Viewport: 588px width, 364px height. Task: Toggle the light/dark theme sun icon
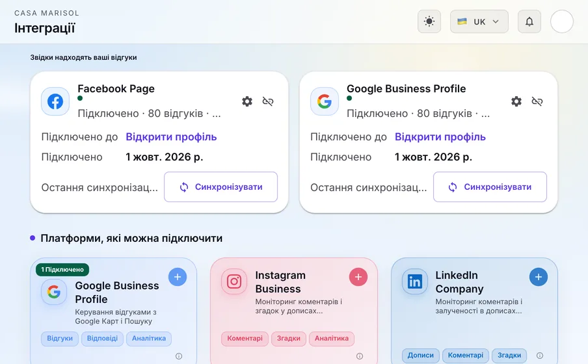[x=429, y=21]
